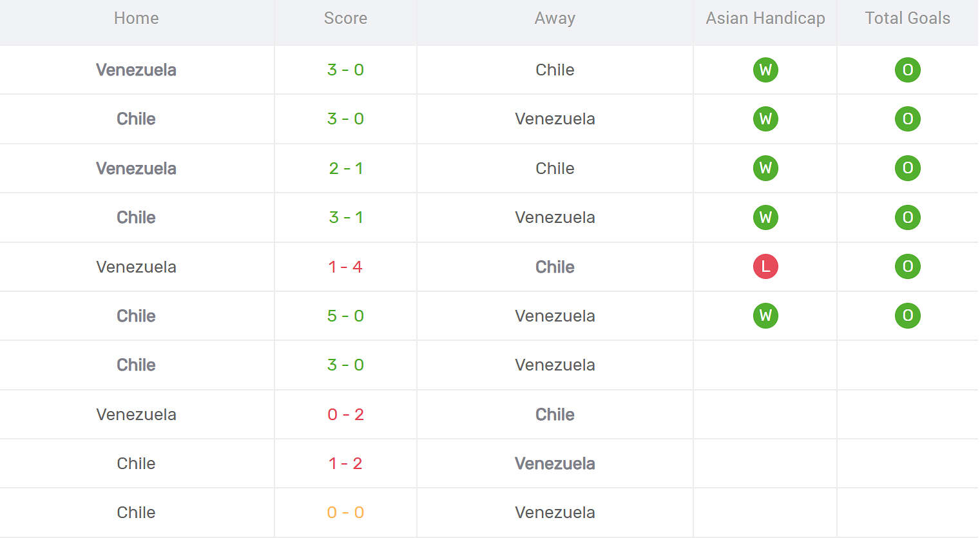Click the W badge in the 2 - 1 row
The width and height of the screenshot is (980, 538).
(765, 168)
